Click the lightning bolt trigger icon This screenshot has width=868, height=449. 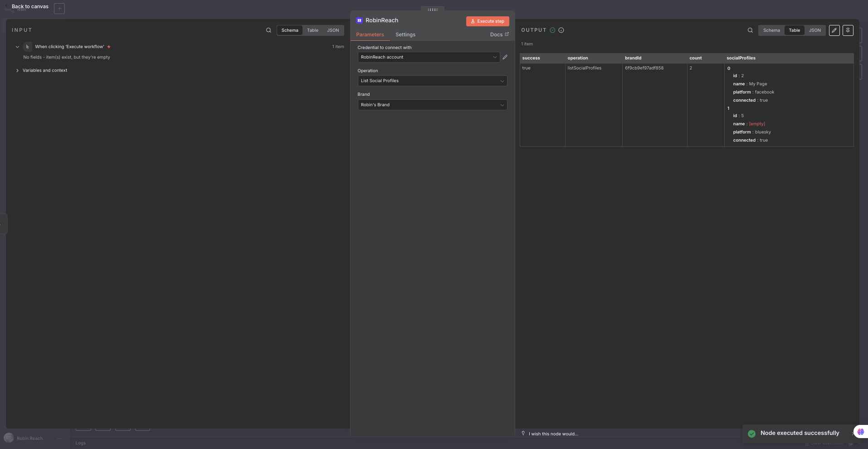[109, 47]
